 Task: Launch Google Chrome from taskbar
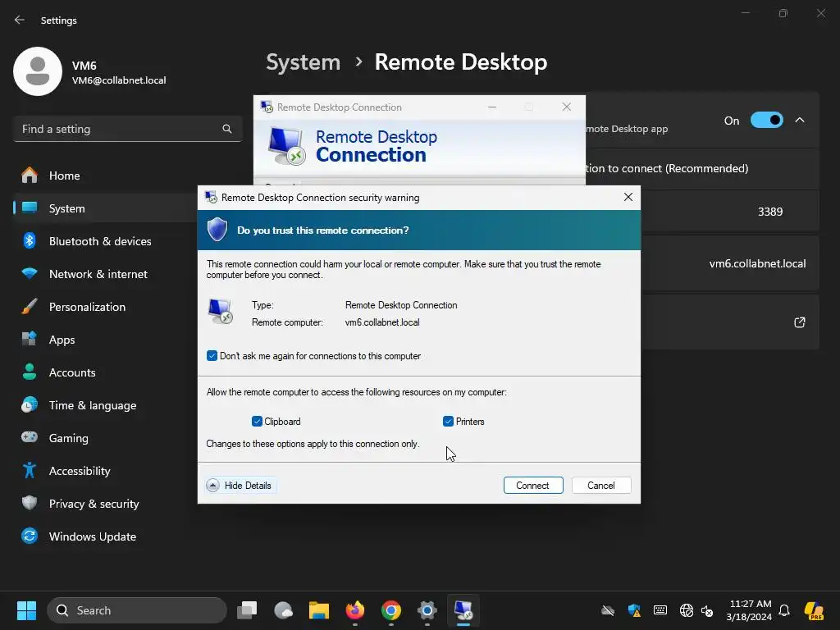391,610
